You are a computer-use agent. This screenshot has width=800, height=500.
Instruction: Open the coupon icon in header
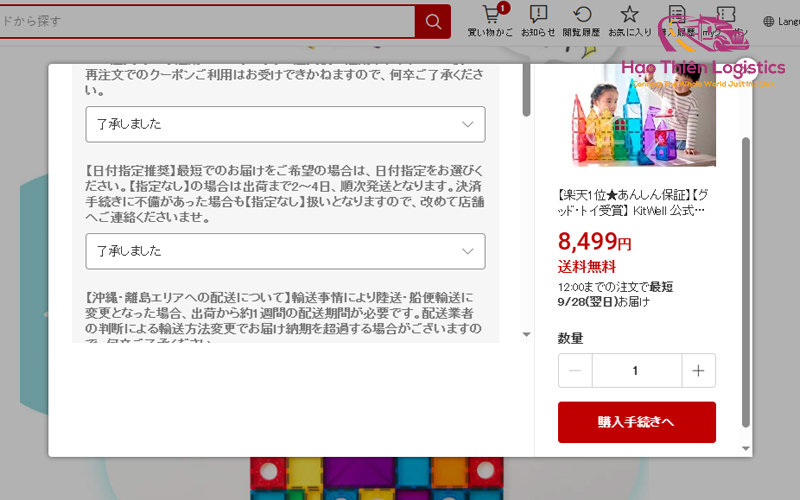coord(726,14)
